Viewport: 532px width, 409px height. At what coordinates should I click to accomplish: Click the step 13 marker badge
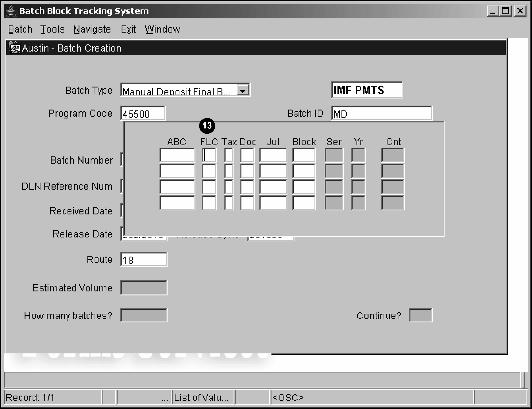207,126
